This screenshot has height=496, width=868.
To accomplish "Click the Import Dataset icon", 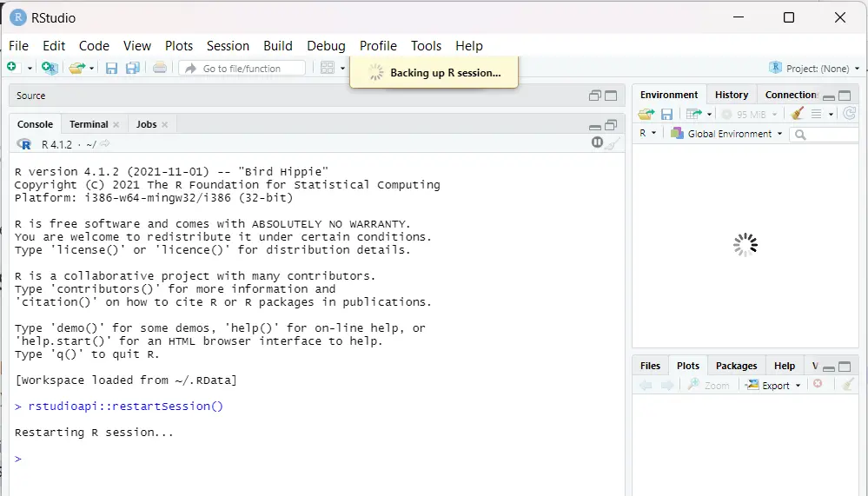I will coord(693,114).
